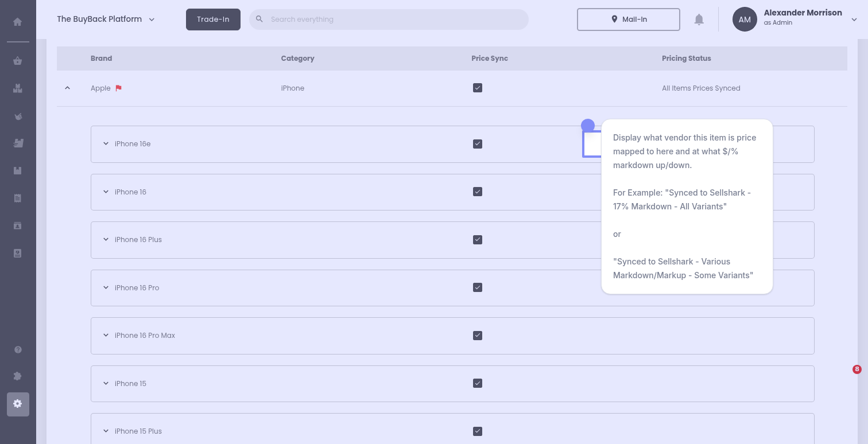This screenshot has width=868, height=444.
Task: Toggle Price Sync checkbox for iPhone 16e
Action: click(x=477, y=144)
